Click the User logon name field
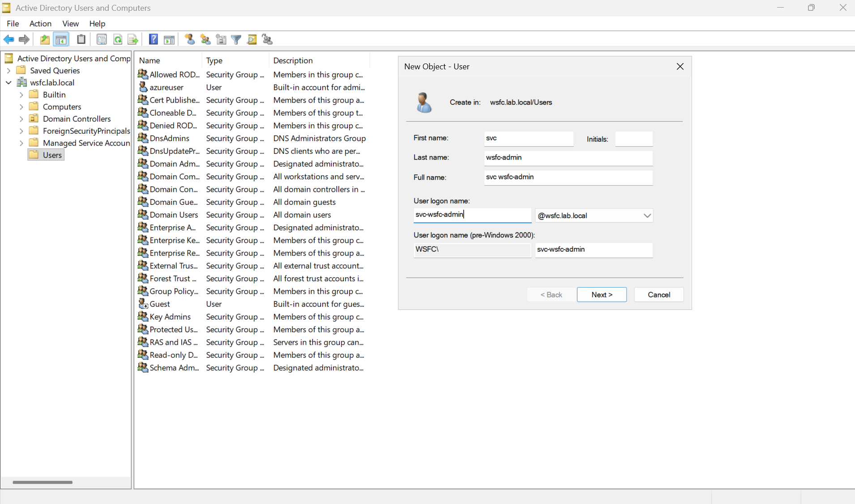Image resolution: width=855 pixels, height=504 pixels. [x=472, y=215]
